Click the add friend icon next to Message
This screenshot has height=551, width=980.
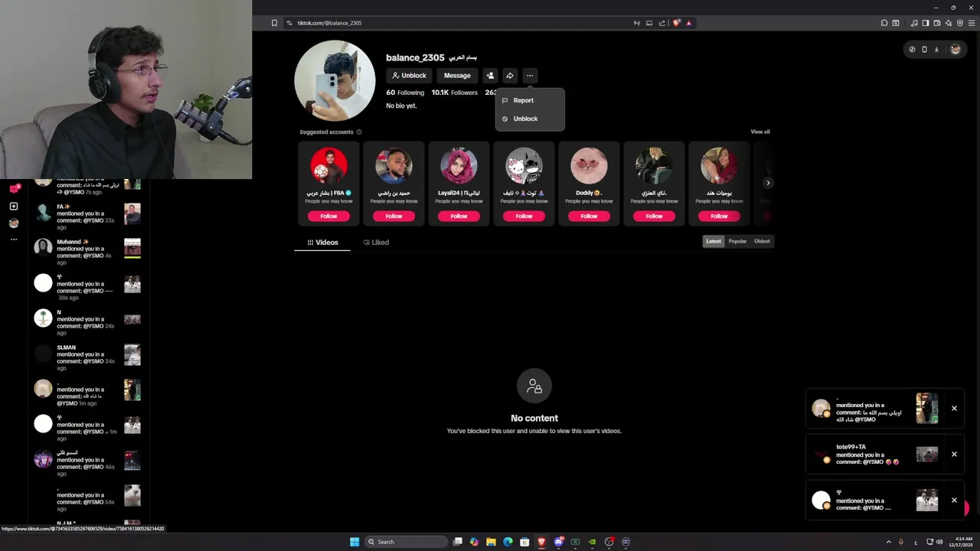[491, 76]
